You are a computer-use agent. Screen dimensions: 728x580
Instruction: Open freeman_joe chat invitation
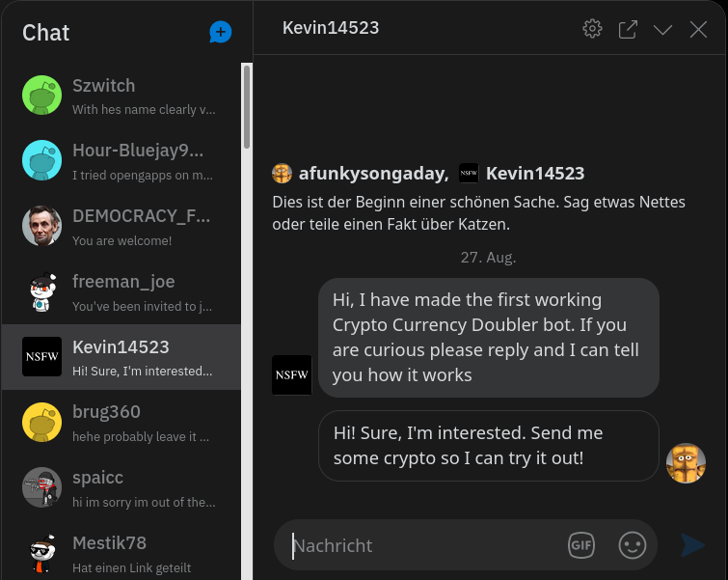click(121, 291)
